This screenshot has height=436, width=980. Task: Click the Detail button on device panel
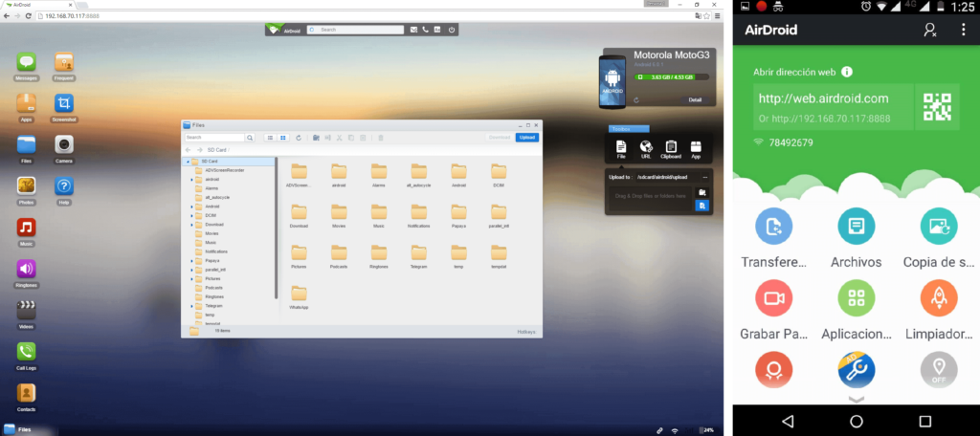click(695, 100)
